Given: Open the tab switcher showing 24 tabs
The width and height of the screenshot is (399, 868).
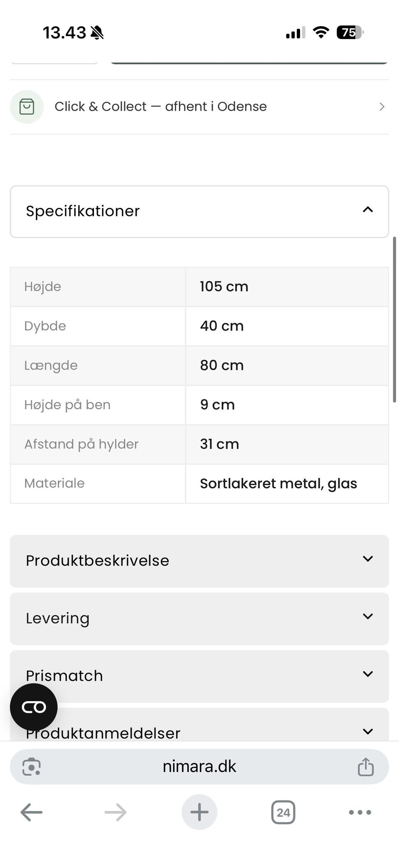Looking at the screenshot, I should point(283,812).
